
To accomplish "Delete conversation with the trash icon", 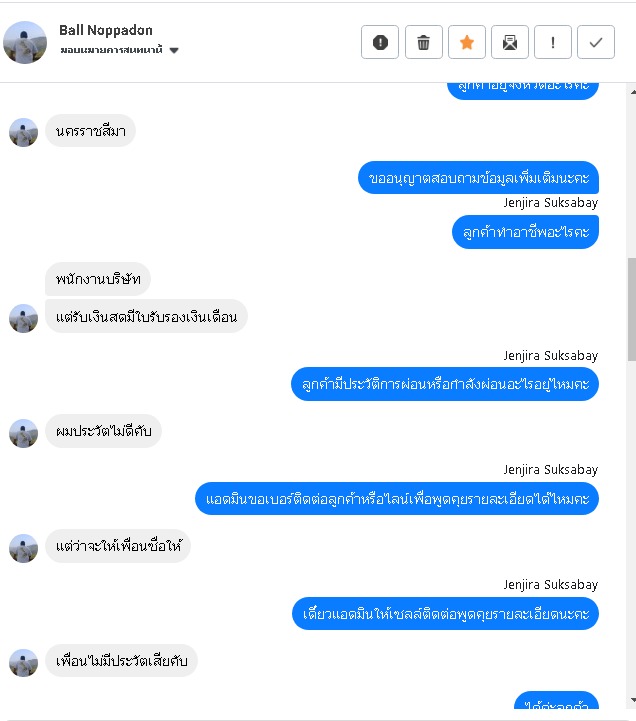I will (424, 42).
